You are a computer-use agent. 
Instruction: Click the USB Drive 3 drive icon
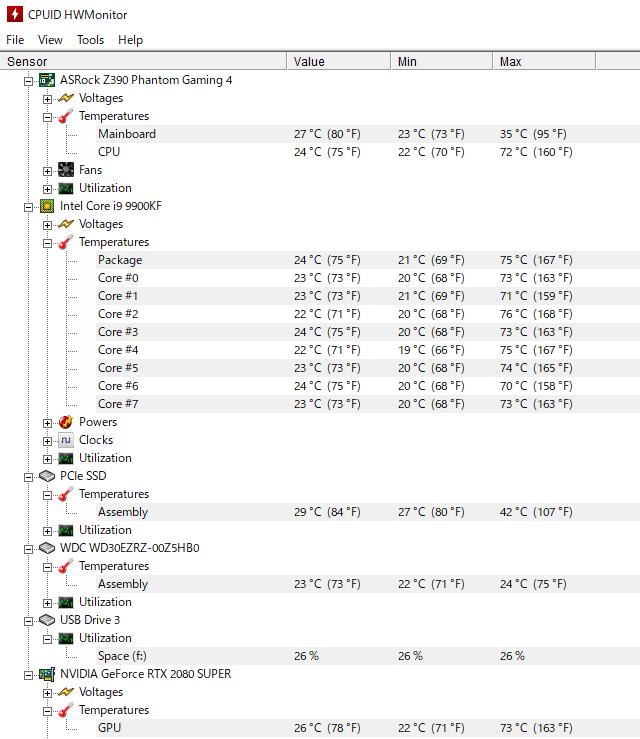point(47,620)
